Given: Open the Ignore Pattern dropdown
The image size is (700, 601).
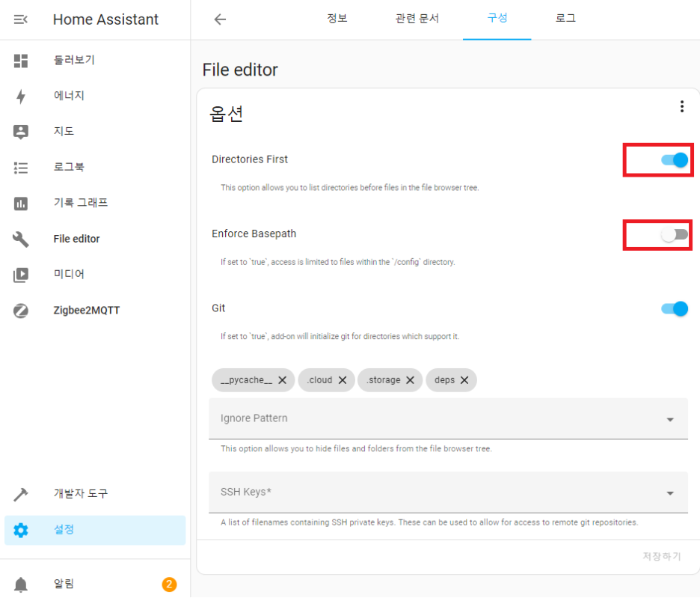Looking at the screenshot, I should (670, 418).
